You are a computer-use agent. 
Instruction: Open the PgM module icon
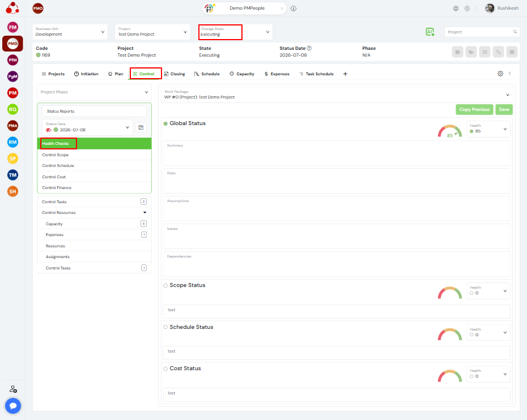pyautogui.click(x=13, y=76)
